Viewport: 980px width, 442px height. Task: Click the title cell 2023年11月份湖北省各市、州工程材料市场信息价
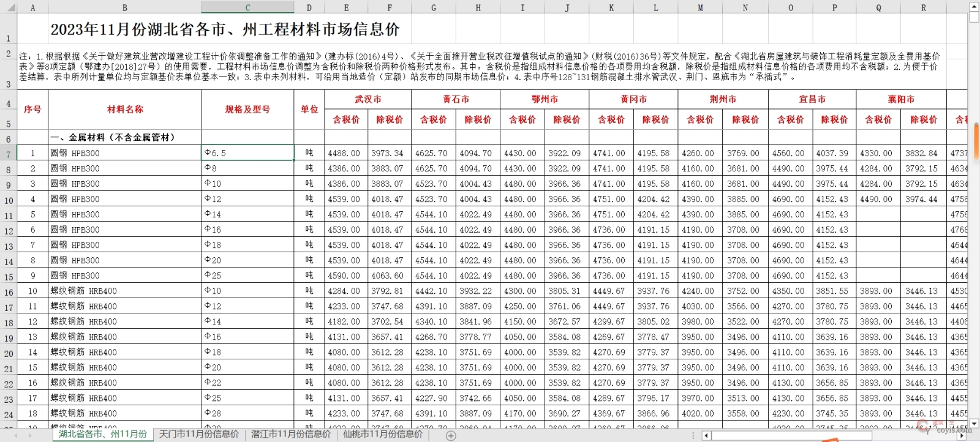pyautogui.click(x=225, y=29)
